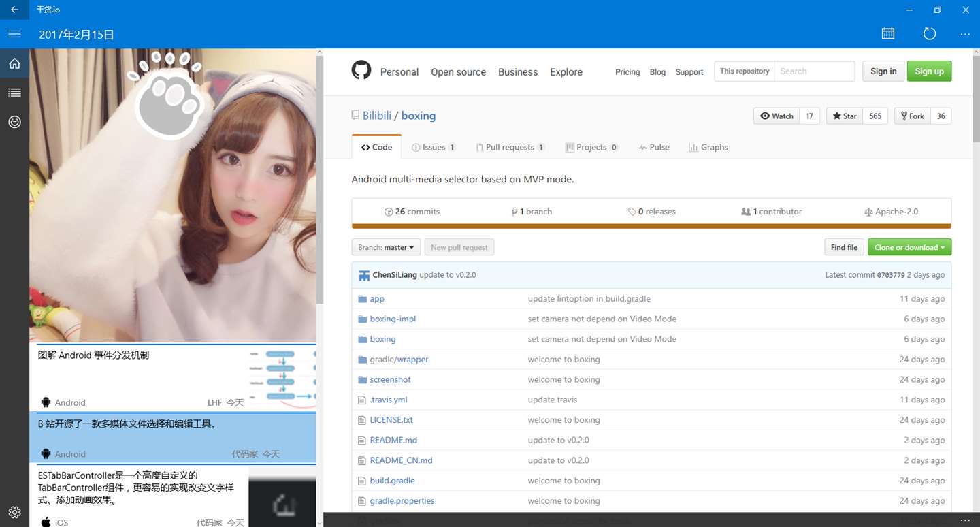
Task: Click the Open source nav item
Action: pos(458,71)
